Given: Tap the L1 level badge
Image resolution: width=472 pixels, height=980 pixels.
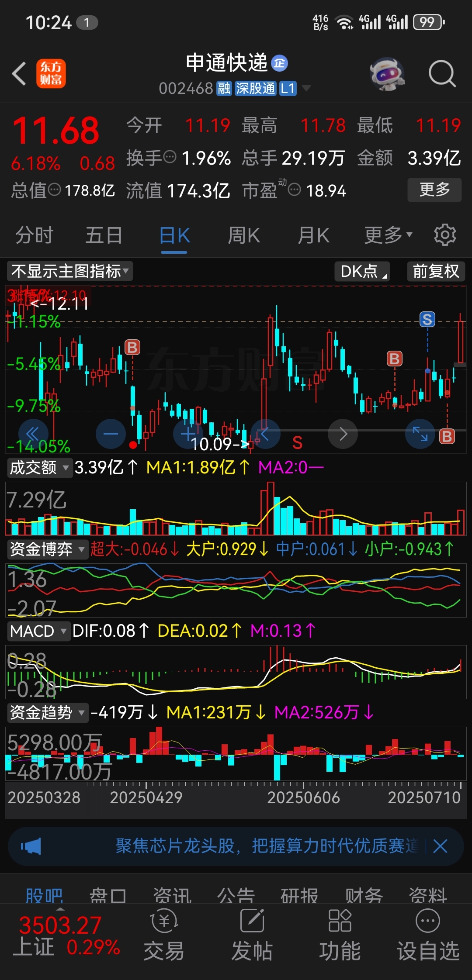Looking at the screenshot, I should [x=288, y=89].
